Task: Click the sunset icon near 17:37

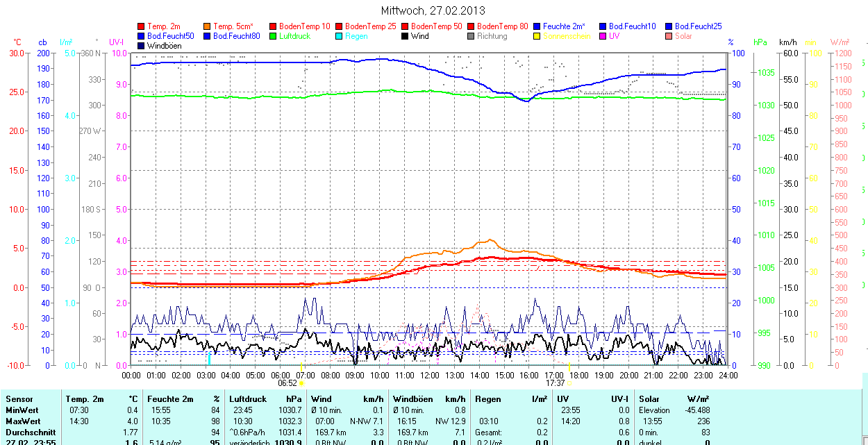Action: pos(570,383)
